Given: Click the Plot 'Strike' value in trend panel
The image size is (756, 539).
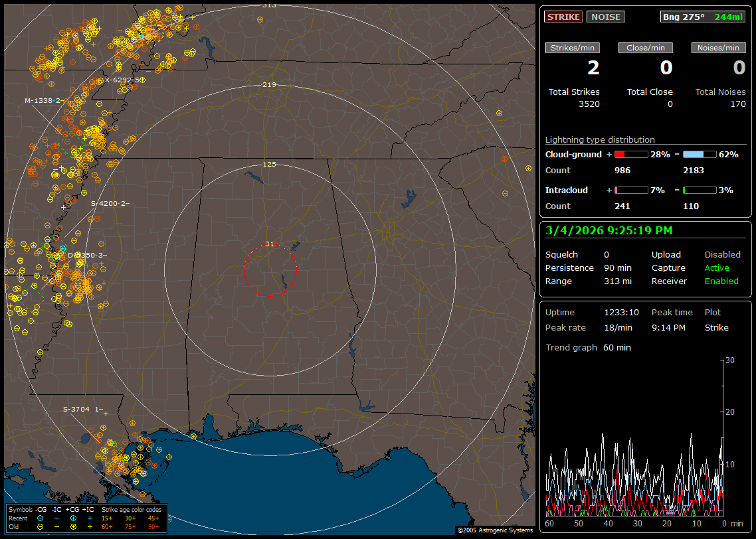Looking at the screenshot, I should pyautogui.click(x=716, y=328).
